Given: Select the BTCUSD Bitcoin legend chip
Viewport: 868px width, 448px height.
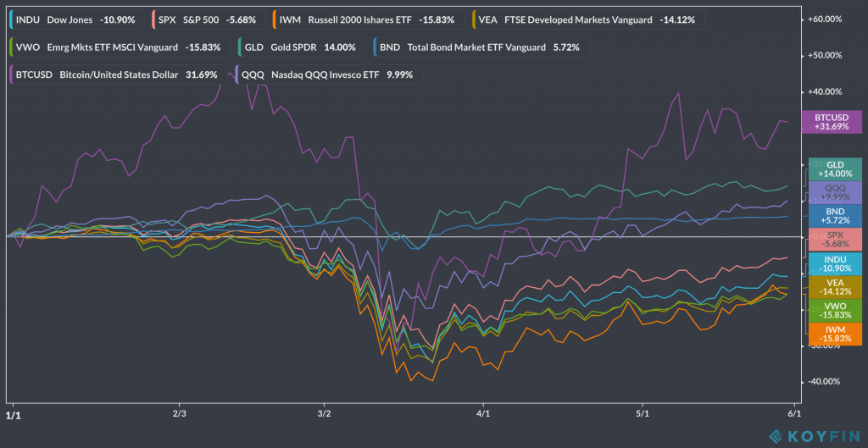Looking at the screenshot, I should click(x=117, y=75).
